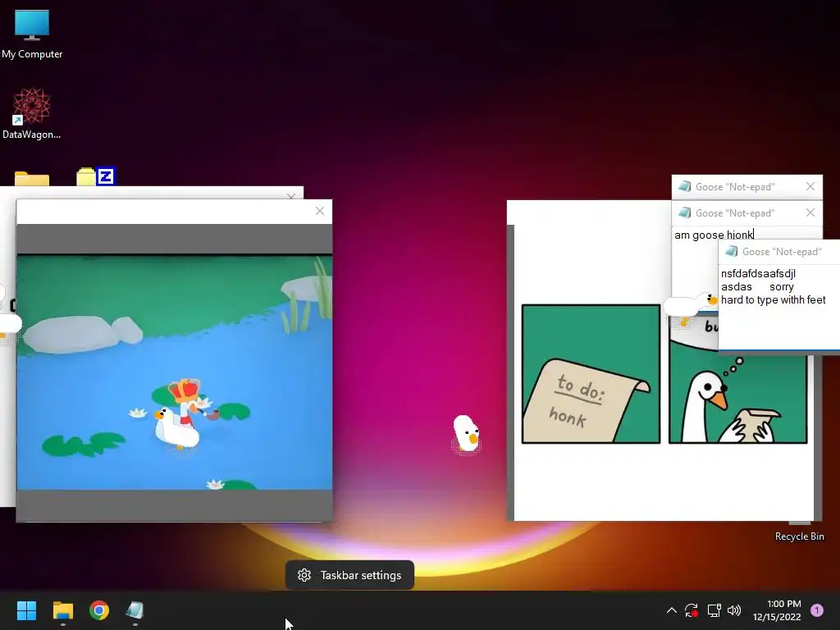The image size is (840, 630).
Task: Click the 'to do: honk' comic panel
Action: [591, 374]
